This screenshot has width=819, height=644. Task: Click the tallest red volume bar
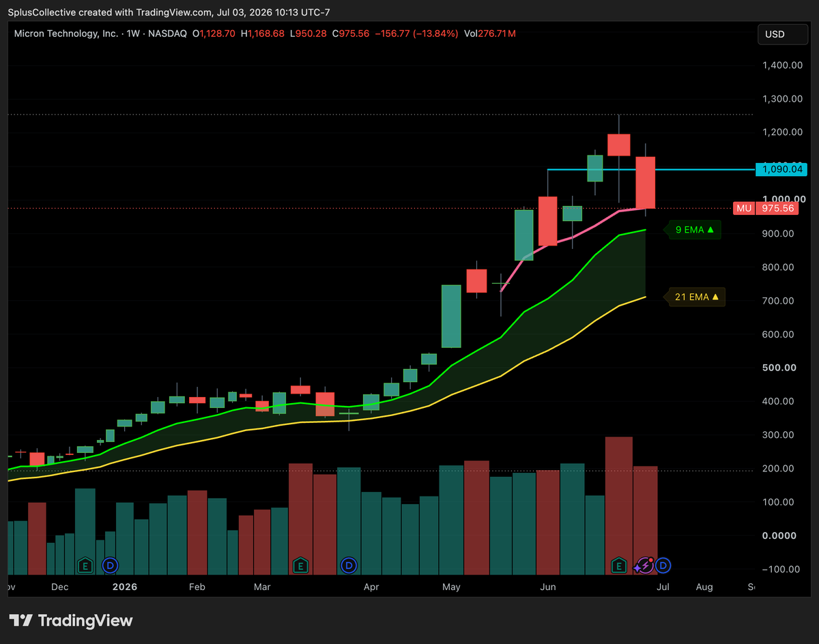click(x=619, y=506)
